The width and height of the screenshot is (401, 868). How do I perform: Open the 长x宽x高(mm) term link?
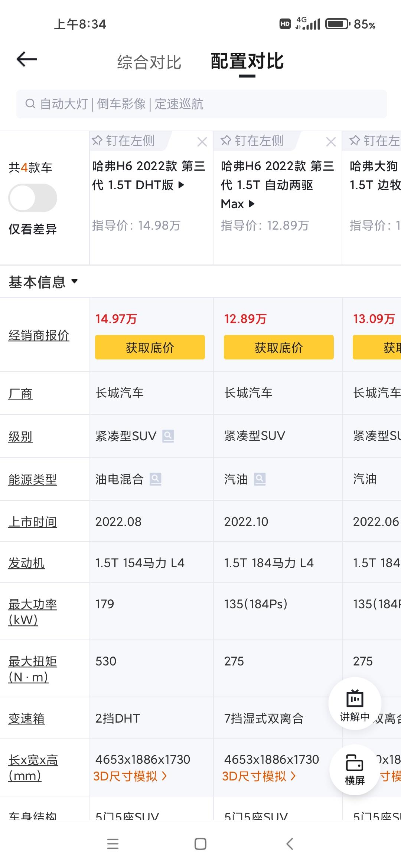click(x=33, y=768)
